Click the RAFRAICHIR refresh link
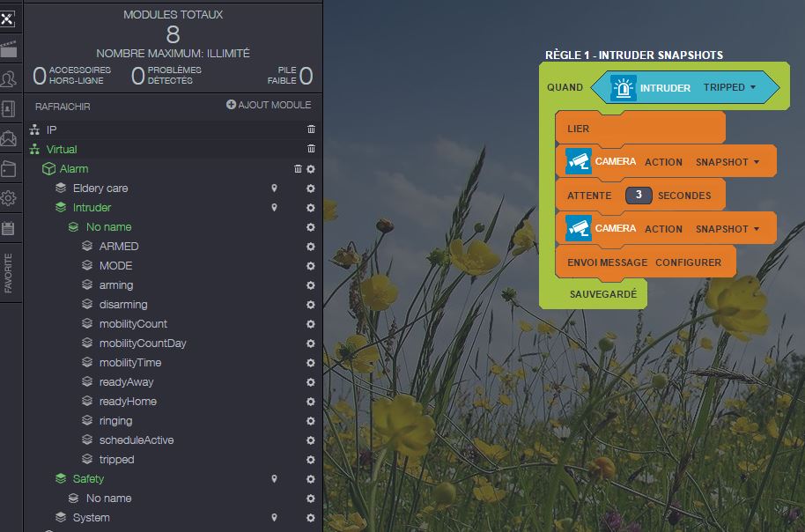Viewport: 805px width, 532px height. click(63, 107)
